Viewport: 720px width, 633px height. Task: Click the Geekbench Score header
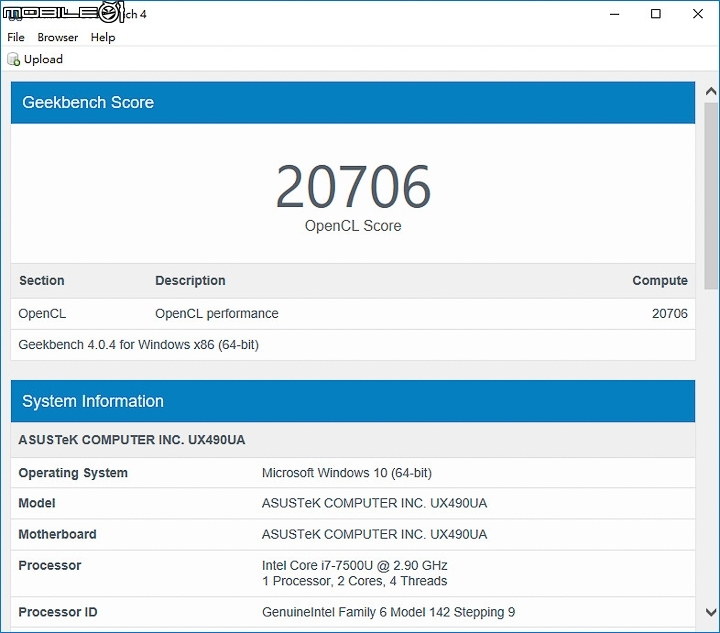(353, 102)
